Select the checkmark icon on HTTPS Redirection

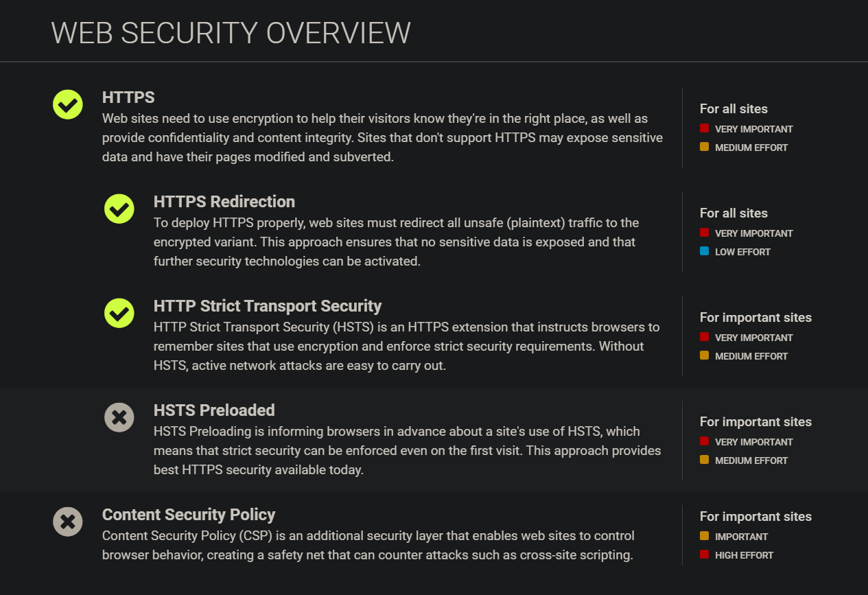click(x=119, y=209)
